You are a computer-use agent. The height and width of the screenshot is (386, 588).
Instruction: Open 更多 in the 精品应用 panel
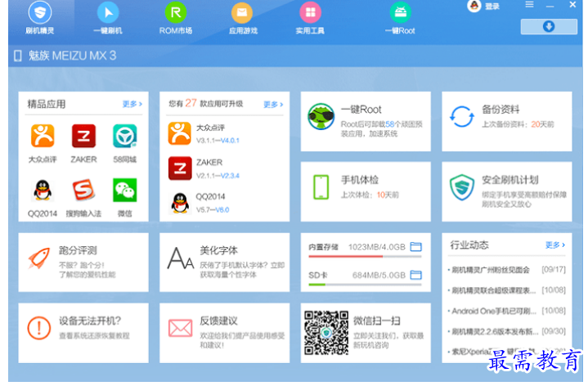[x=132, y=104]
